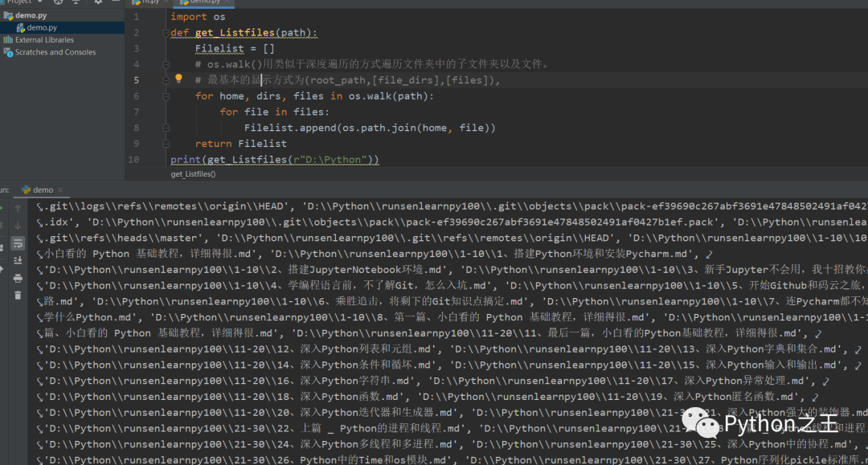The image size is (868, 465).
Task: Click 'return Filelist' on line 9
Action: point(241,144)
